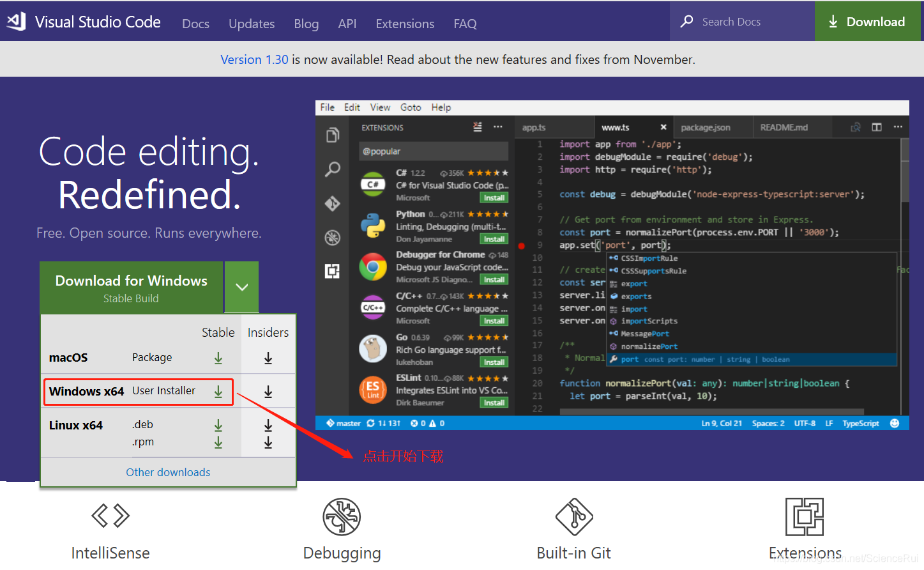Click the feedback smiley icon in status bar
Image resolution: width=924 pixels, height=570 pixels.
[895, 423]
